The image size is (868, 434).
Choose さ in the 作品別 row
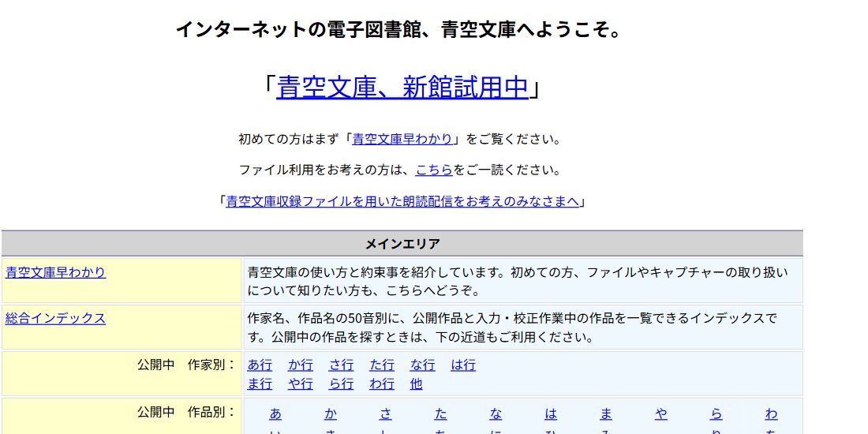coord(386,414)
